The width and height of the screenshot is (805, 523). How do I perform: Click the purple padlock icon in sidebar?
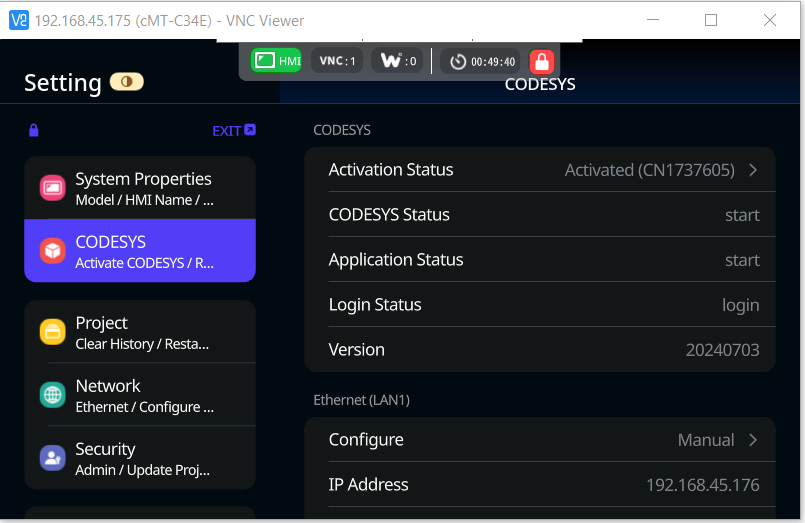pos(34,130)
